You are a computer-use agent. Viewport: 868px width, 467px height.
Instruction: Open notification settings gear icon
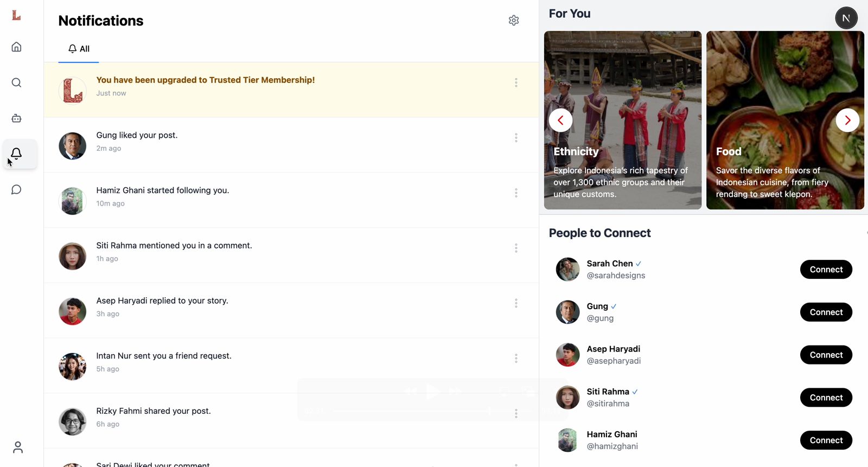point(514,21)
